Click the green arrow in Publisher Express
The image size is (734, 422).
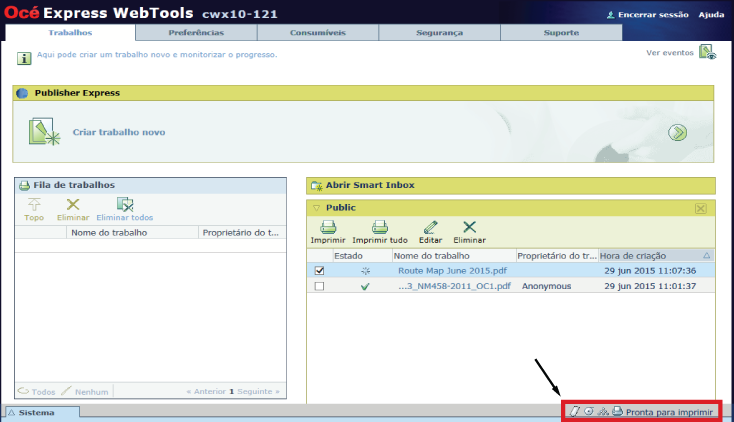click(677, 133)
